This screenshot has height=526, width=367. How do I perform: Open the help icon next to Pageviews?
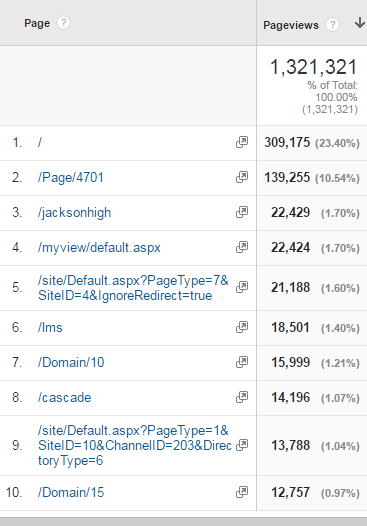pos(332,25)
